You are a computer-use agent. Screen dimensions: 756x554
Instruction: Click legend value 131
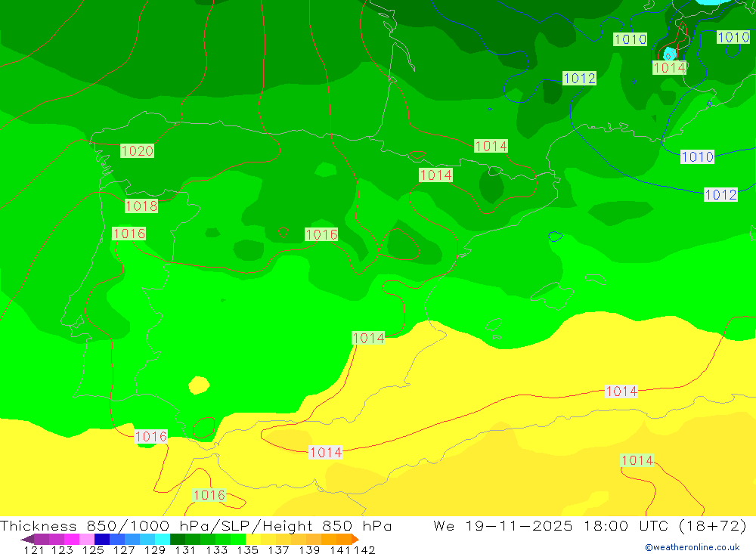pyautogui.click(x=184, y=549)
